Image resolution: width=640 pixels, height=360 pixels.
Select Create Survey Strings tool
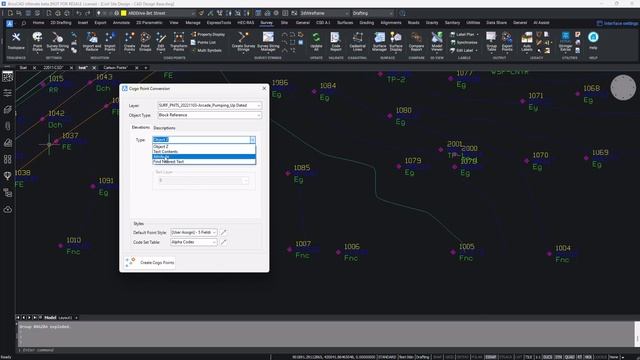point(243,42)
